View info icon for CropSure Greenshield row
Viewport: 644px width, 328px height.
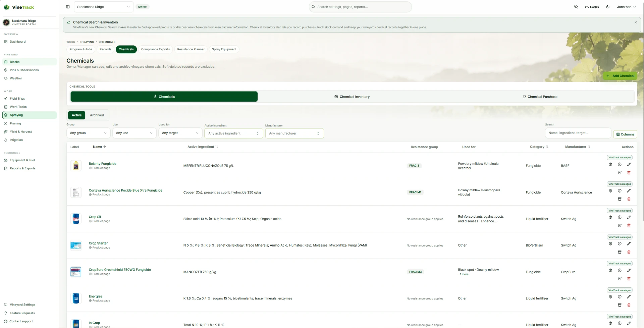click(x=620, y=270)
